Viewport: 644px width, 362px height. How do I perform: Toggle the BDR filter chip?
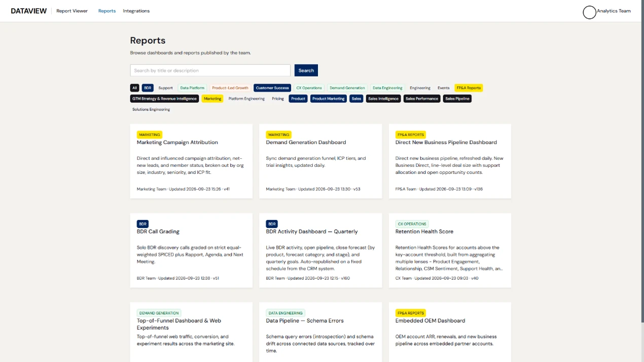tap(148, 88)
